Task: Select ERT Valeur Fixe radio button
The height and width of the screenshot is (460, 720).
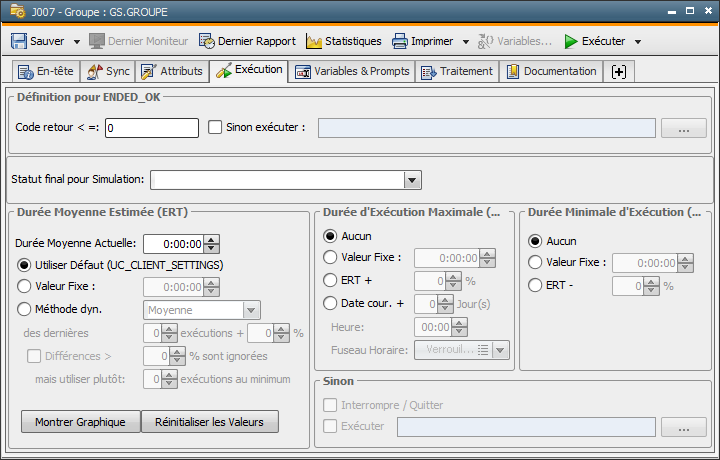Action: tap(23, 286)
